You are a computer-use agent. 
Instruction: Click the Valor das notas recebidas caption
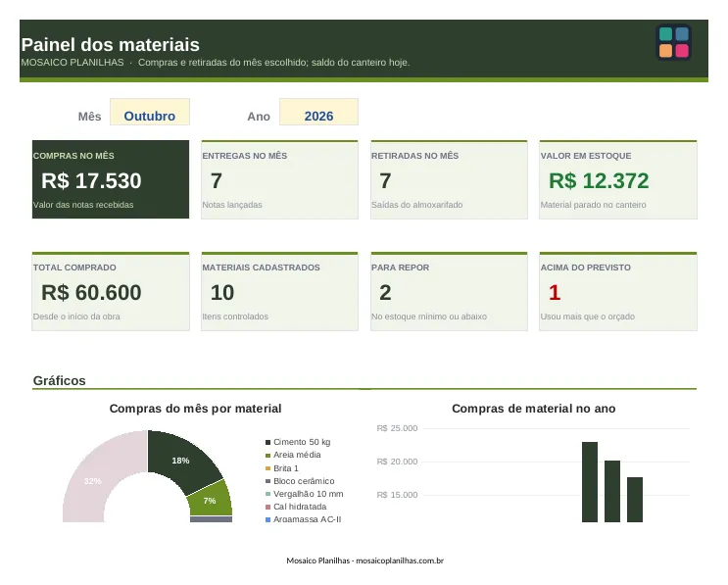point(83,205)
